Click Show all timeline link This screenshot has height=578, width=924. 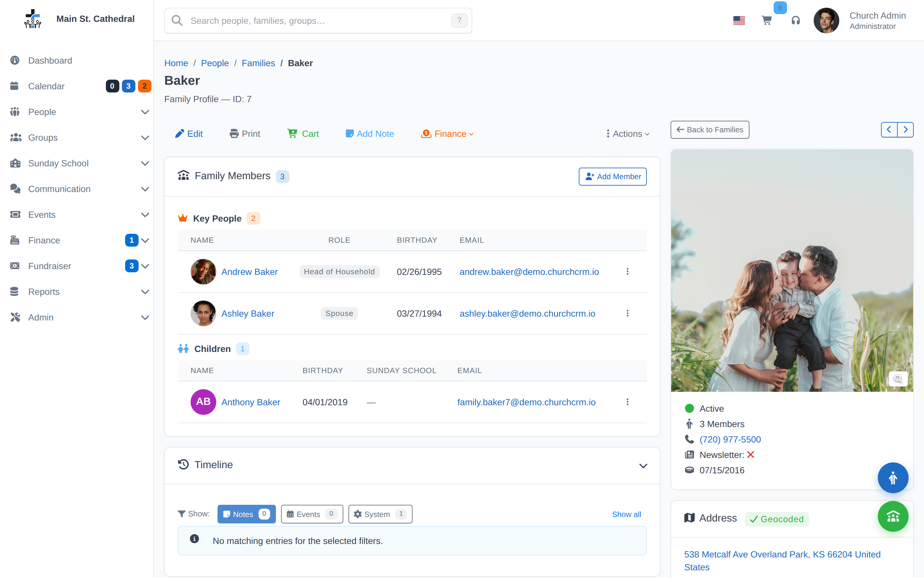(x=627, y=514)
